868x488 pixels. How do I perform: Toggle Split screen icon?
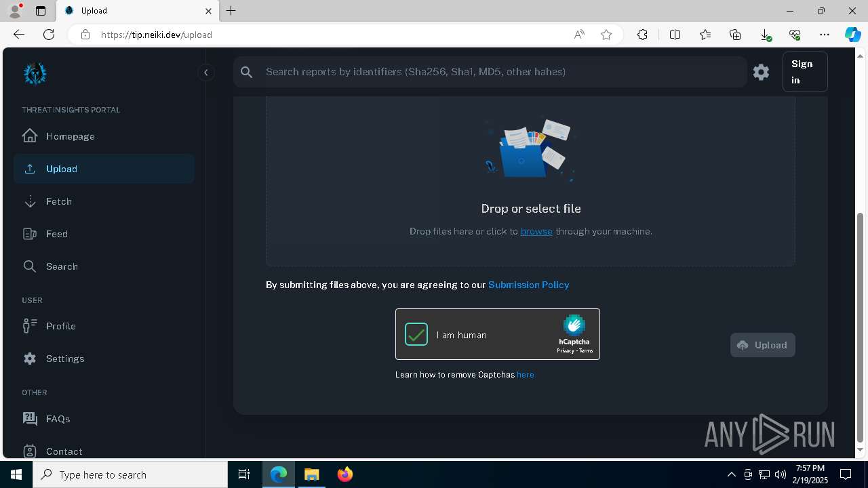(675, 35)
